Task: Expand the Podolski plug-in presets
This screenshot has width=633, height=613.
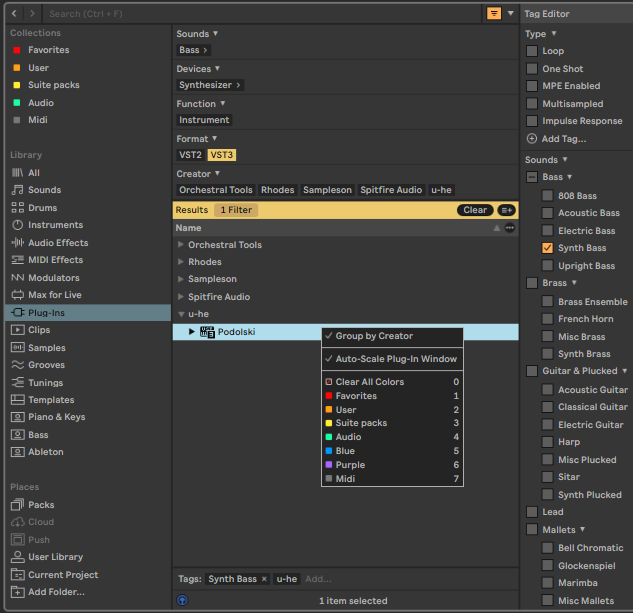Action: coord(192,332)
